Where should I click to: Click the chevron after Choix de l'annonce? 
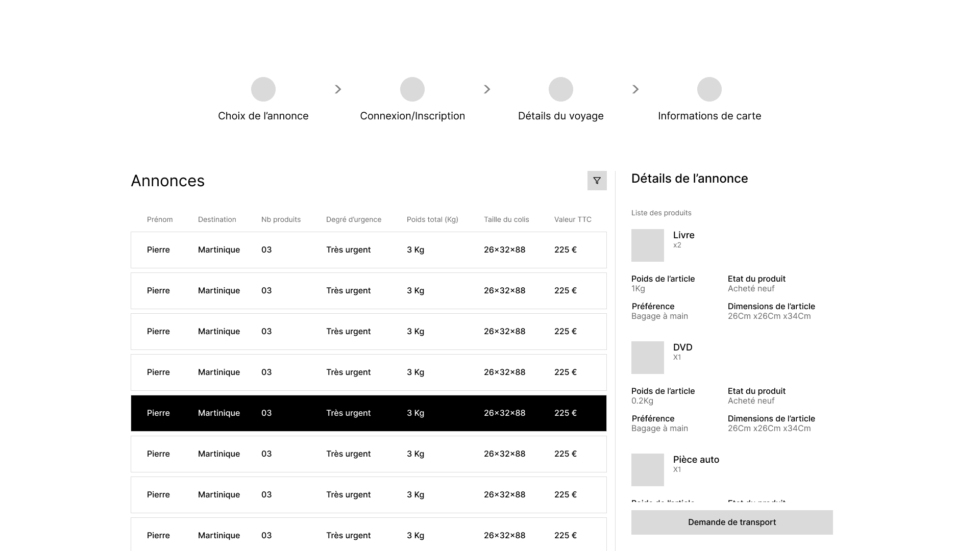coord(338,89)
